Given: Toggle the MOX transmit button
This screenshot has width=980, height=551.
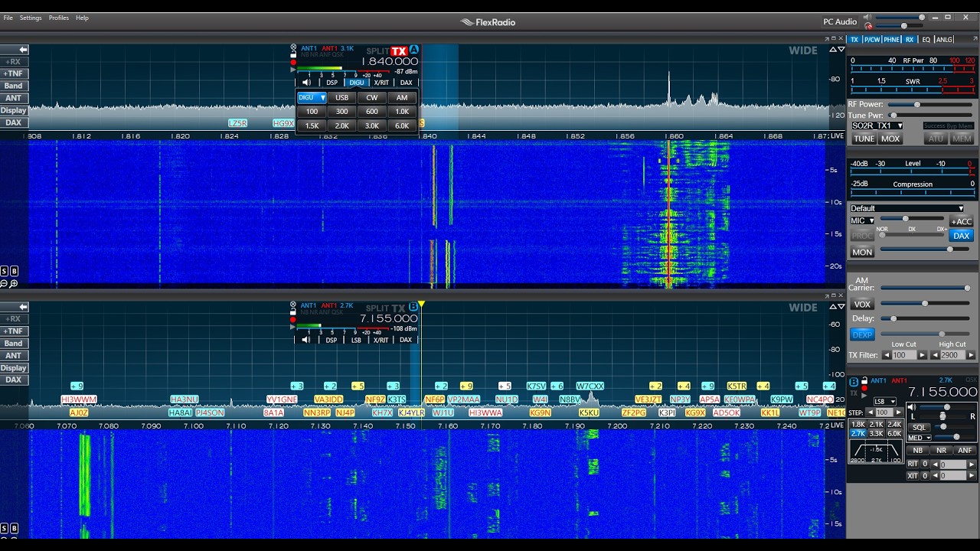Looking at the screenshot, I should tap(890, 139).
